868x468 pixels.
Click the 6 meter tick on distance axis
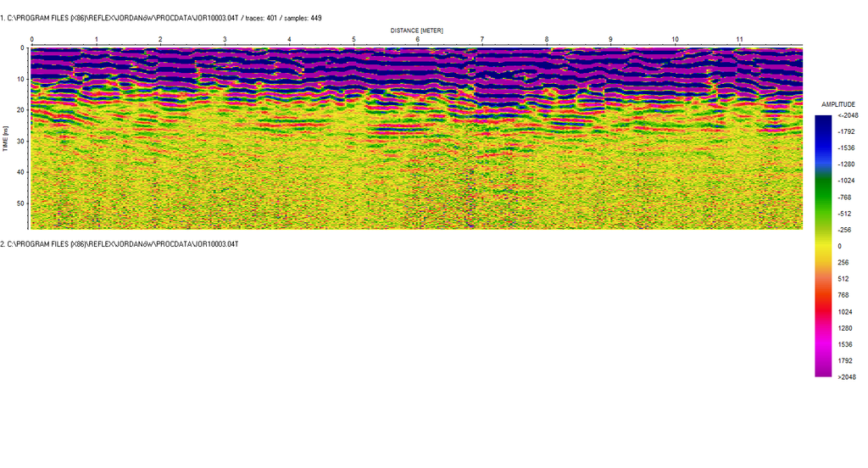(x=418, y=40)
